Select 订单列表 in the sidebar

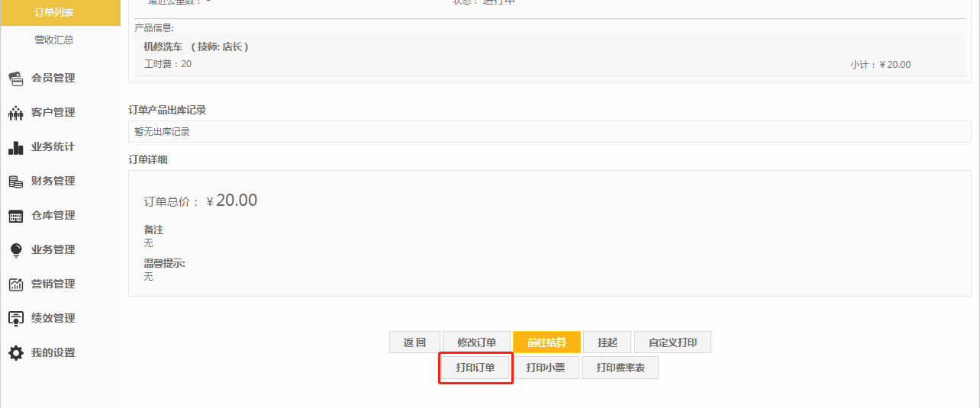pyautogui.click(x=54, y=12)
